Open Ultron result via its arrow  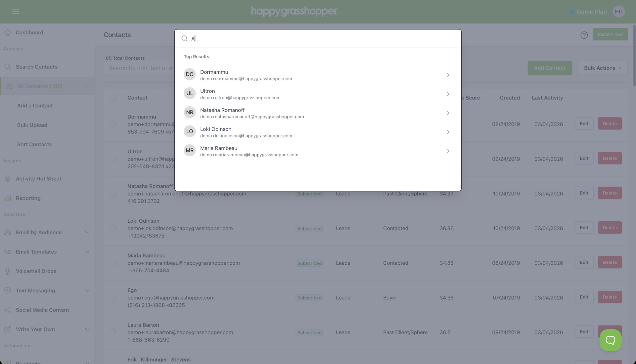point(448,94)
